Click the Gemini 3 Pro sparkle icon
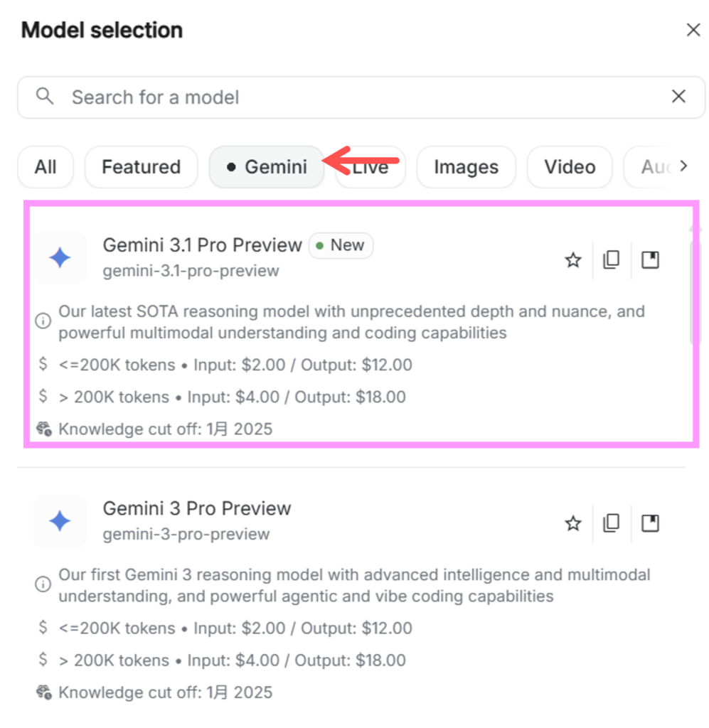709x728 pixels. coord(60,521)
